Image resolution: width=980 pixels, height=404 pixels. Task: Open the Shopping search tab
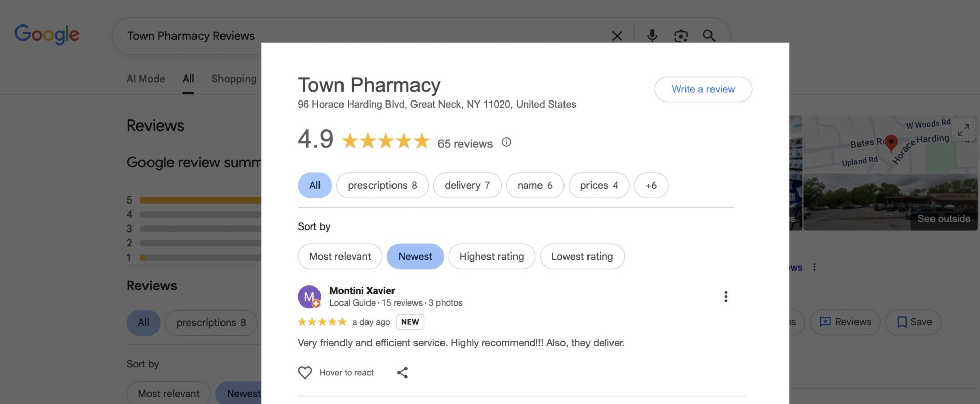(234, 79)
